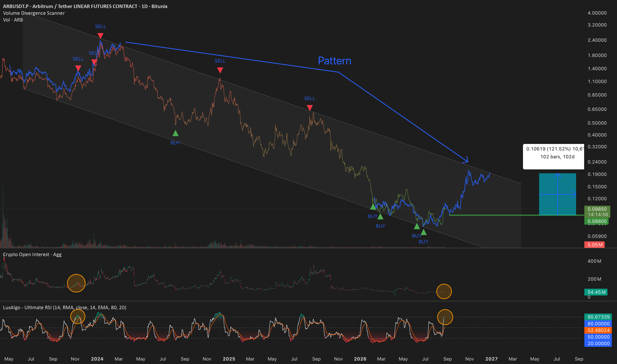Viewport: 617px width, 364px height.
Task: Click the 2026 year label on the time axis
Action: [x=360, y=359]
